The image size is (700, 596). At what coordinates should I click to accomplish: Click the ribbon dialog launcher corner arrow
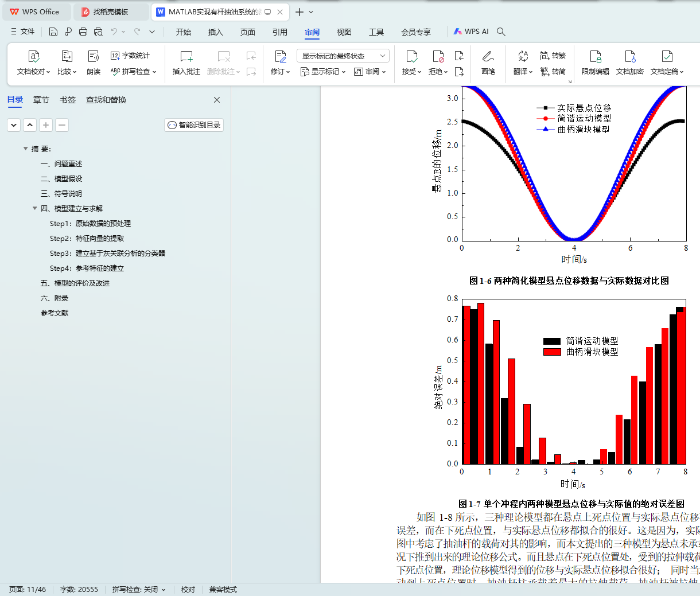(570, 81)
